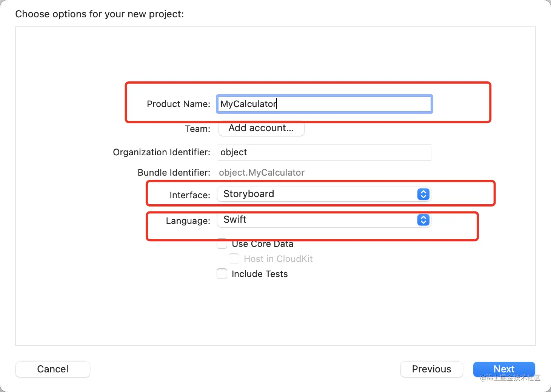Viewport: 551px width, 392px height.
Task: Enable the Use Core Data checkbox
Action: point(222,244)
